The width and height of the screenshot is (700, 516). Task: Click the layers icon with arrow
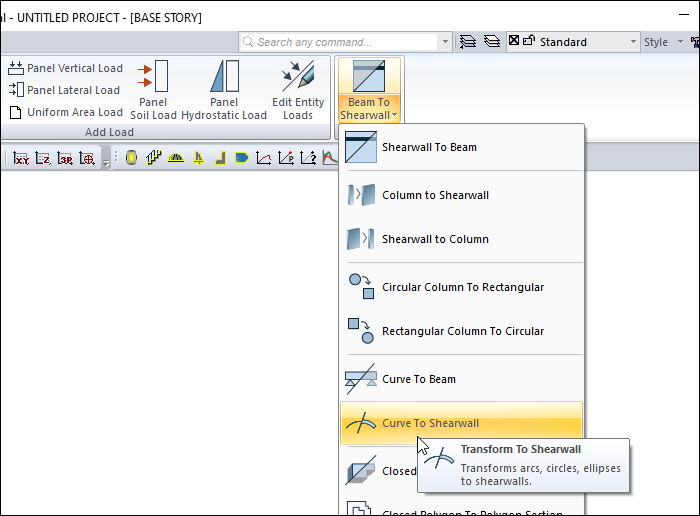[468, 42]
